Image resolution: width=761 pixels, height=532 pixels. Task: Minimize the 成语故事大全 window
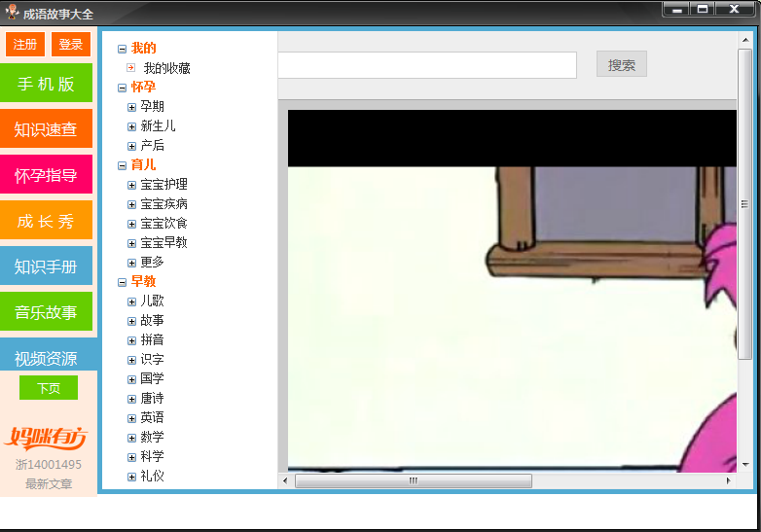[677, 9]
